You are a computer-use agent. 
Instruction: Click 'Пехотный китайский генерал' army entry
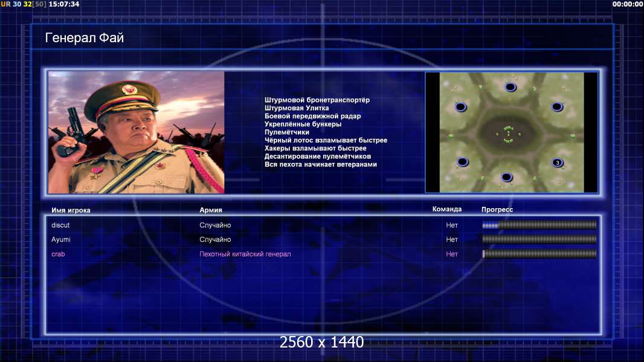click(x=245, y=254)
